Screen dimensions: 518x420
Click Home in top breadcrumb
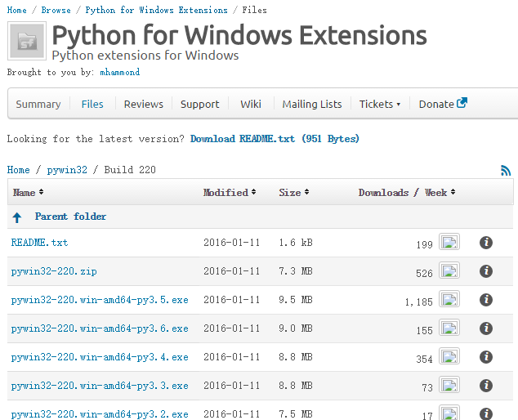[17, 11]
